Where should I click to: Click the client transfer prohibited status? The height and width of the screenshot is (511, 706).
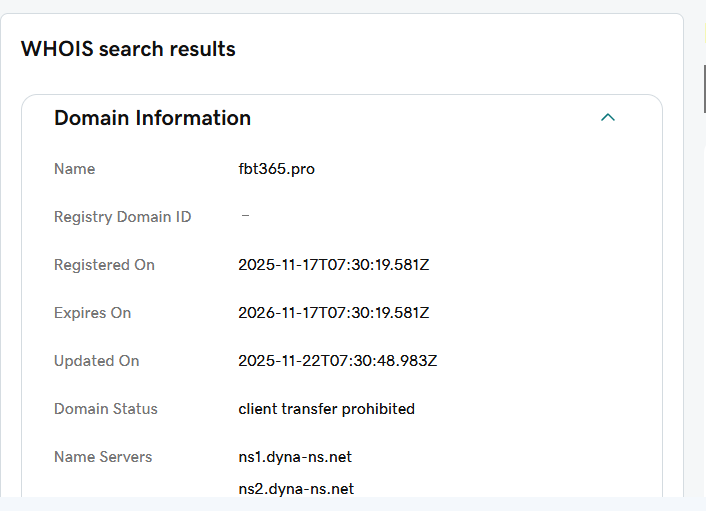click(x=326, y=409)
